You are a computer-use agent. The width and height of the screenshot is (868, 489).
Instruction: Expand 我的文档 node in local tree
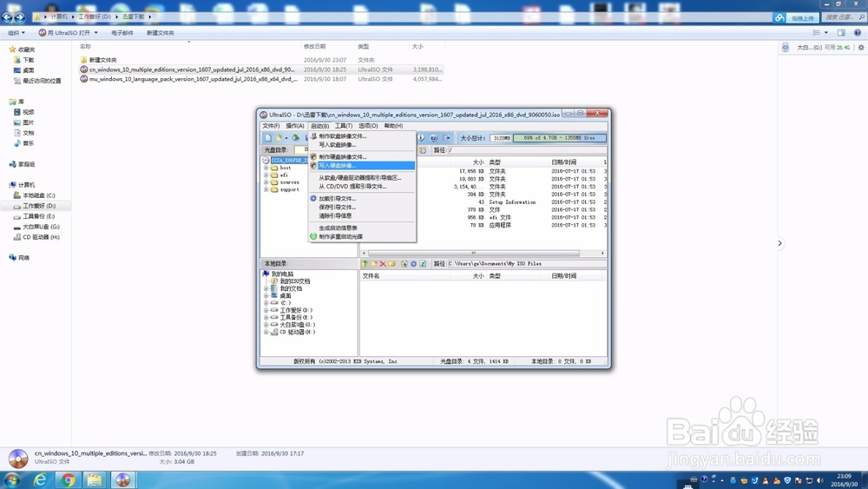point(266,288)
